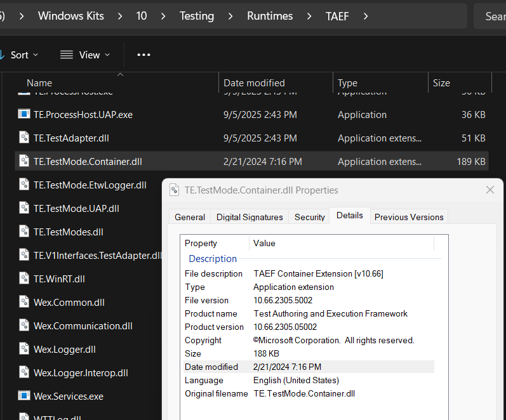
Task: Navigate to the 10 breadcrumb folder
Action: 142,16
